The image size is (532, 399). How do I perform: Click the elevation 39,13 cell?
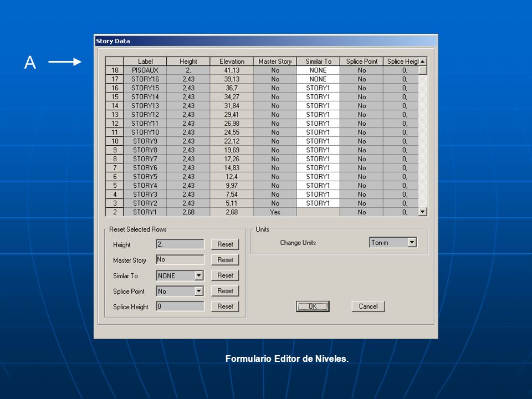point(232,79)
